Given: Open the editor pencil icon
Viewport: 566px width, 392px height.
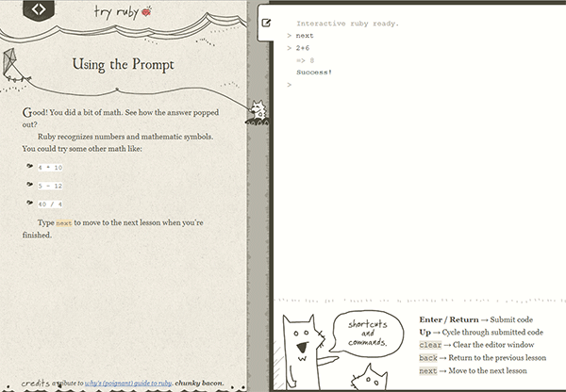Looking at the screenshot, I should click(x=266, y=23).
